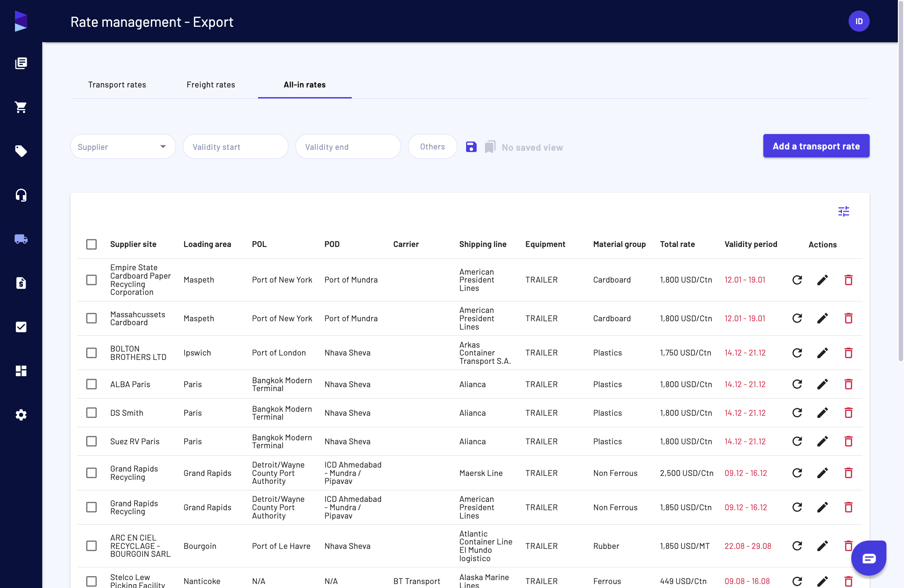Open the truck transport sidebar icon
This screenshot has width=904, height=588.
click(x=21, y=239)
